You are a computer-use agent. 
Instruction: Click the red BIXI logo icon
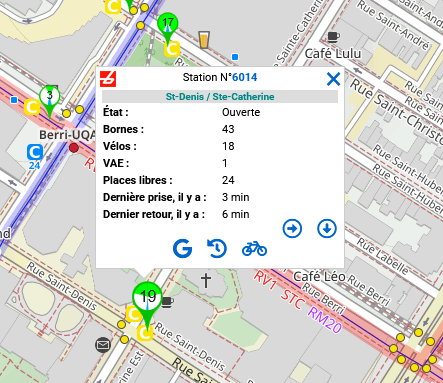108,79
